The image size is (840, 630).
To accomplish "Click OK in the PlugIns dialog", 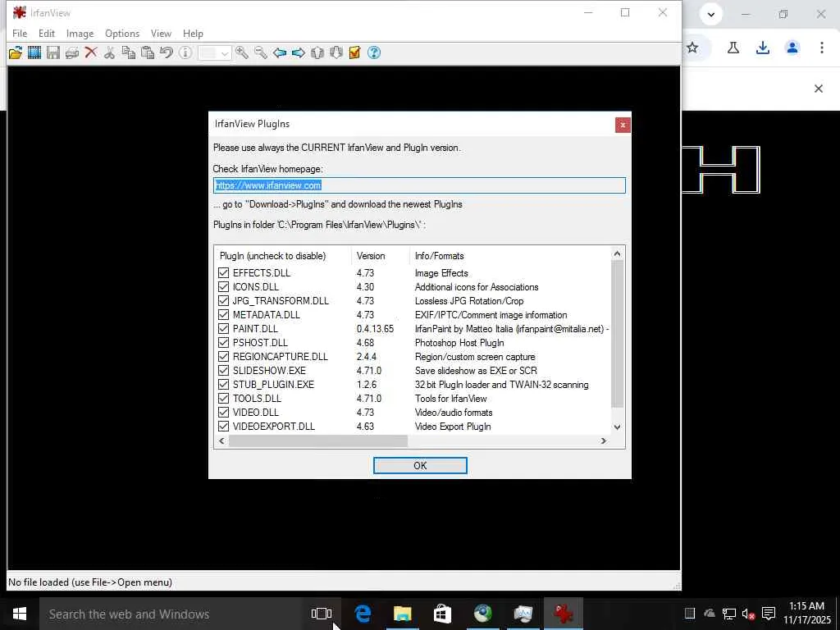I will pos(420,466).
